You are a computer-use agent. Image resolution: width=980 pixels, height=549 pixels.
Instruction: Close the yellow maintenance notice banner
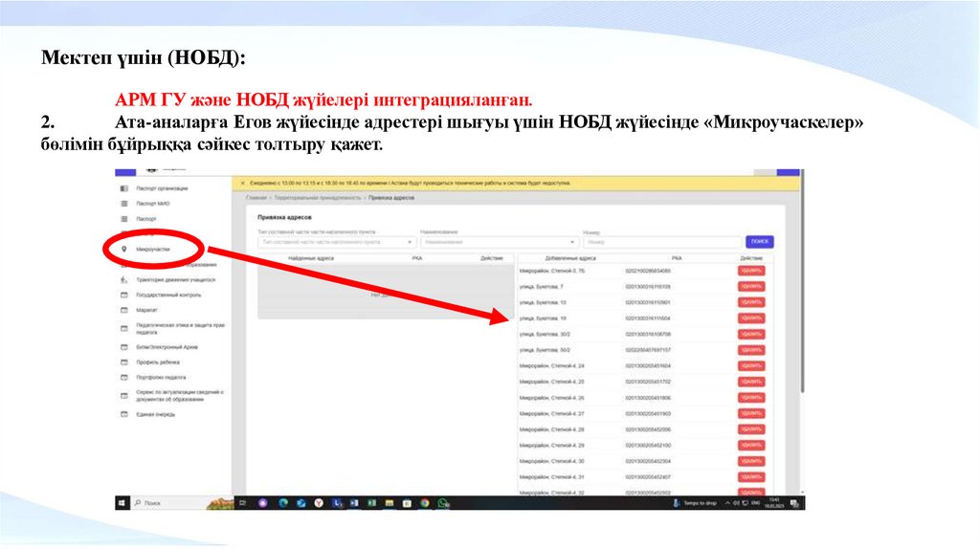[x=242, y=184]
